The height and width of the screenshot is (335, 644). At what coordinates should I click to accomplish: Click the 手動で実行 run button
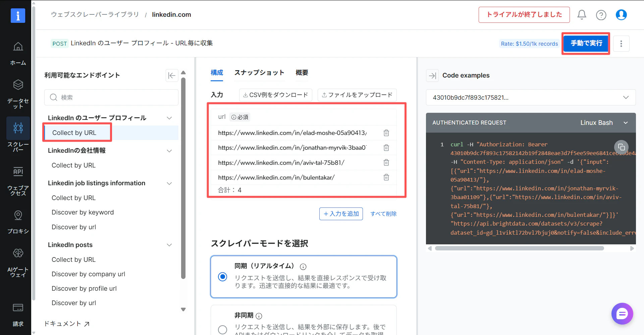coord(586,43)
